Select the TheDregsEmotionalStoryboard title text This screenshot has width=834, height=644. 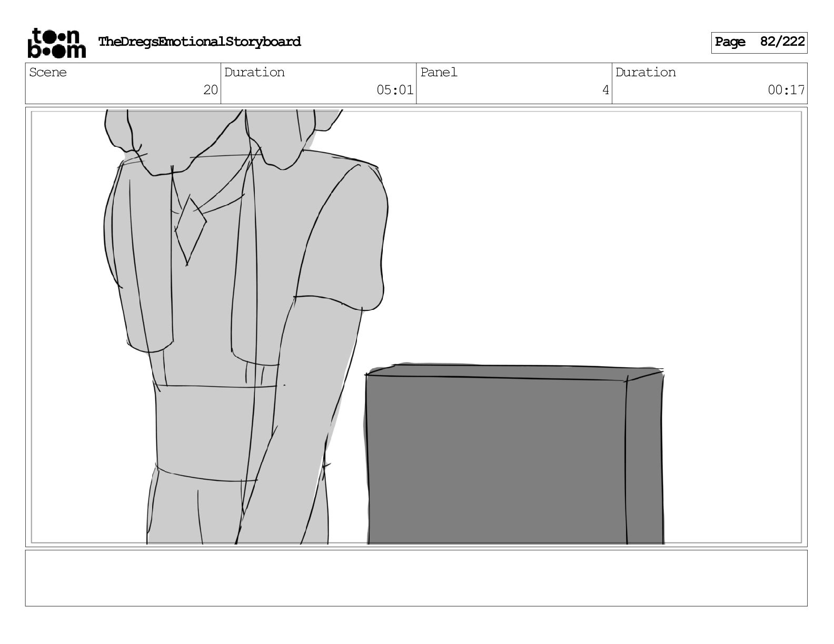coord(200,42)
